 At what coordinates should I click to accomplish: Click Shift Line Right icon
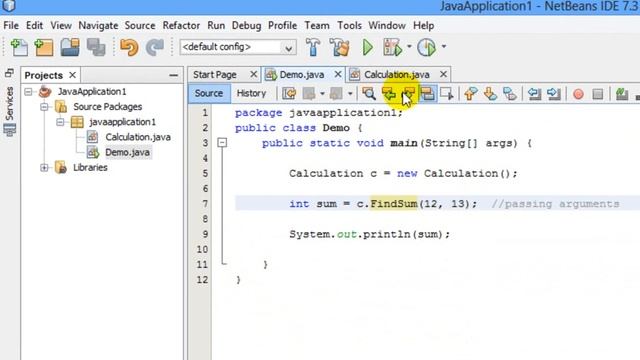554,93
